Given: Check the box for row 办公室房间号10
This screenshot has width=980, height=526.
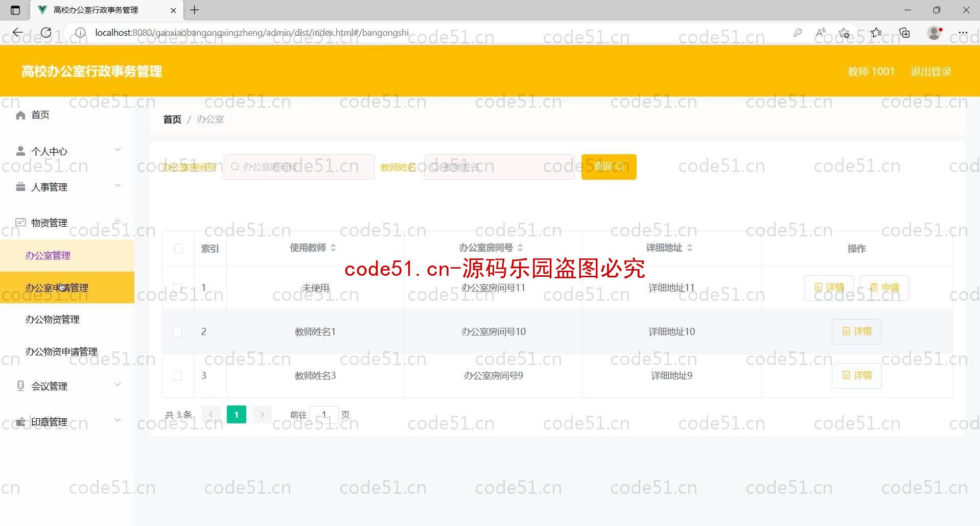Looking at the screenshot, I should (x=177, y=331).
